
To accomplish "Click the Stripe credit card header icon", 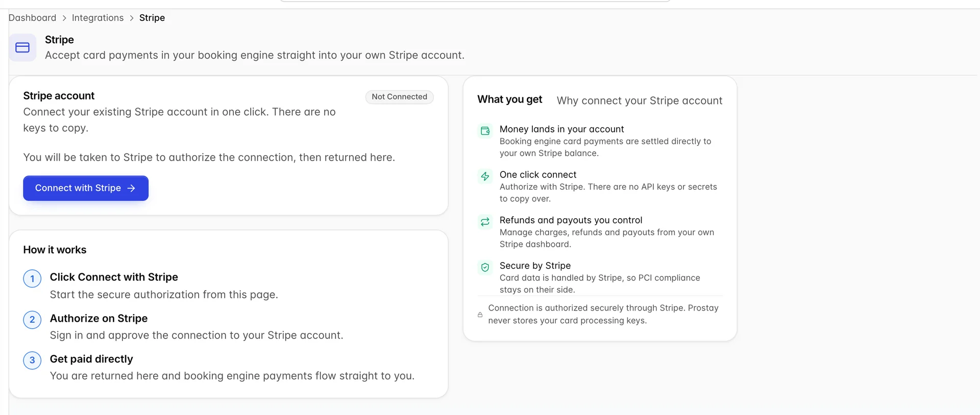I will [x=22, y=47].
